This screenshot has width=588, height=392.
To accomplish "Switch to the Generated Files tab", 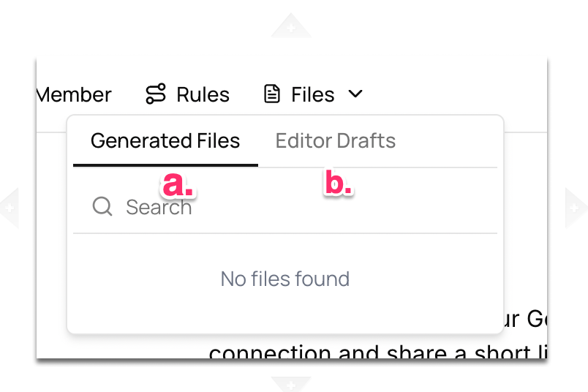I will click(x=165, y=141).
